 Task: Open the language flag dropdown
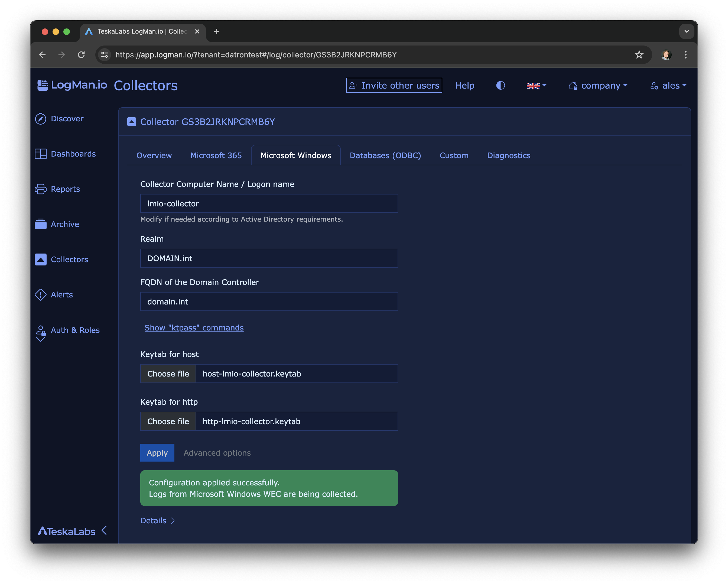click(x=536, y=86)
